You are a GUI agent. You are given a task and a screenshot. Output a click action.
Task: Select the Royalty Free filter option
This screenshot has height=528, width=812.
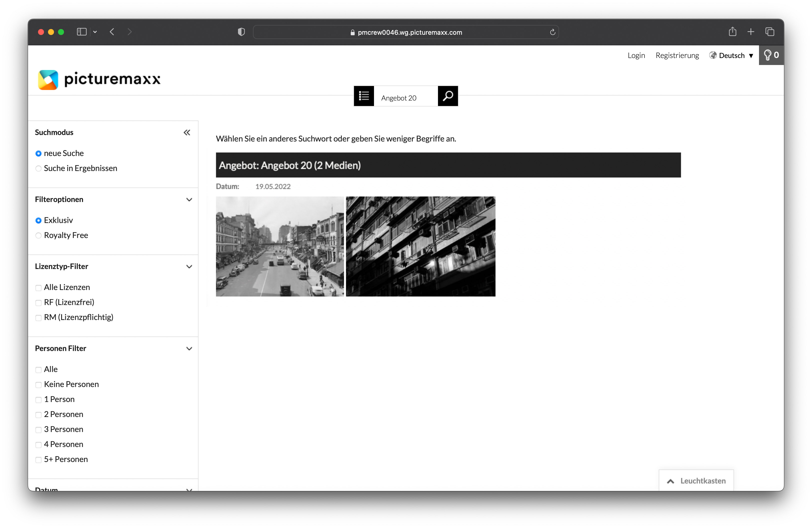[x=38, y=235]
